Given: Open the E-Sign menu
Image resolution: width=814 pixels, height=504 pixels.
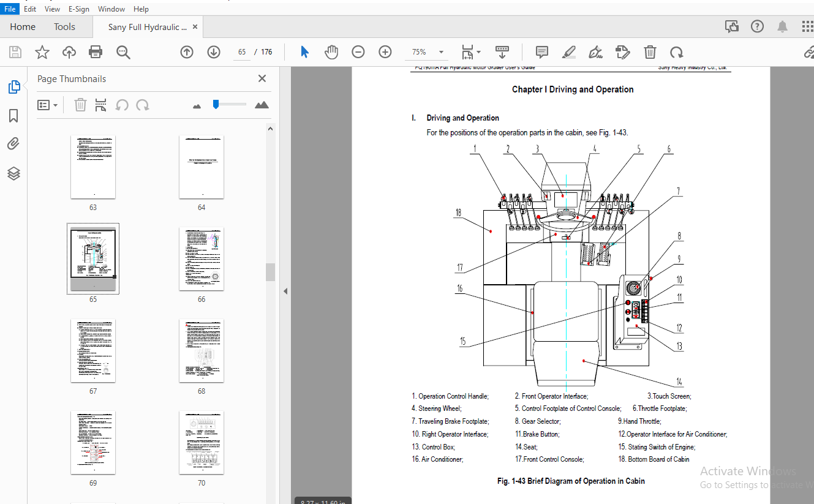Looking at the screenshot, I should click(79, 9).
